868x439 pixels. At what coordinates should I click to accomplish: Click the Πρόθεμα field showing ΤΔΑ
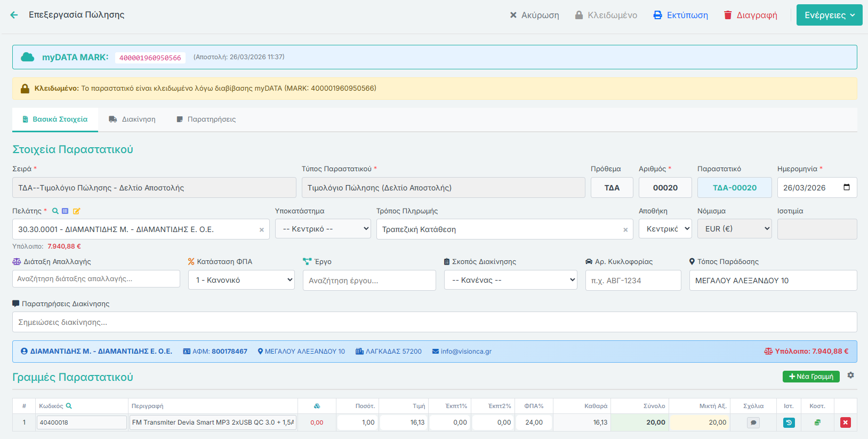(612, 188)
